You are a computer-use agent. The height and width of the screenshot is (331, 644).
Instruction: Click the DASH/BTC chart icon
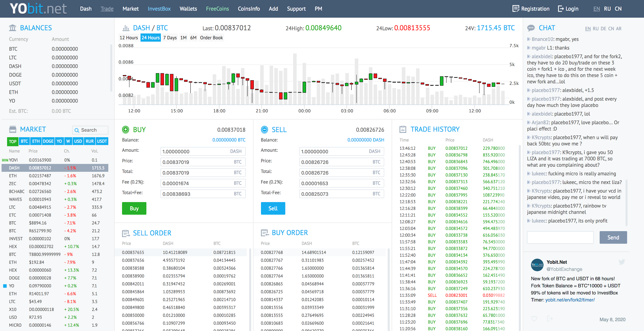(x=126, y=28)
